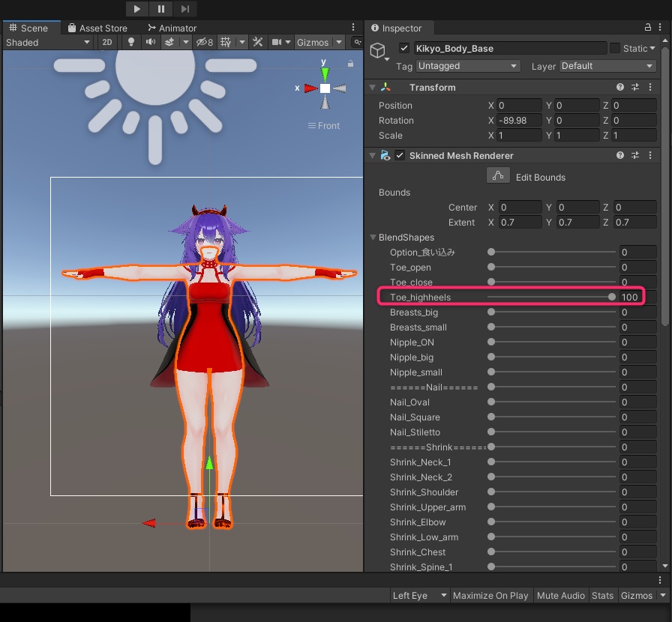The height and width of the screenshot is (622, 672).
Task: Open scene Gizmos dropdown arrow
Action: [339, 42]
